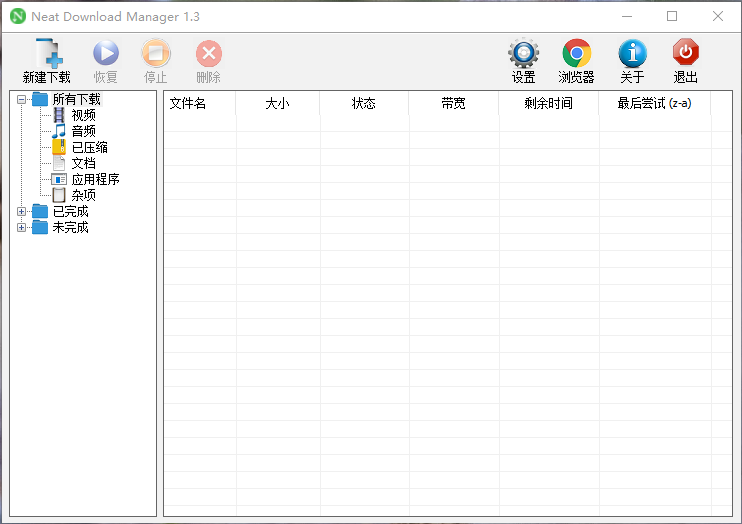Collapse the 所有下载 tree node
Screen dimensions: 742x524
21,99
